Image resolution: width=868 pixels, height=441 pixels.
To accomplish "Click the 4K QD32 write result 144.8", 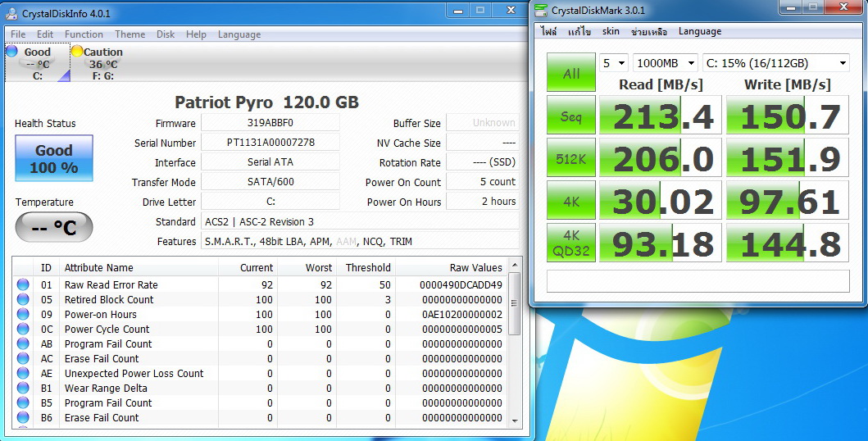I will (x=787, y=243).
